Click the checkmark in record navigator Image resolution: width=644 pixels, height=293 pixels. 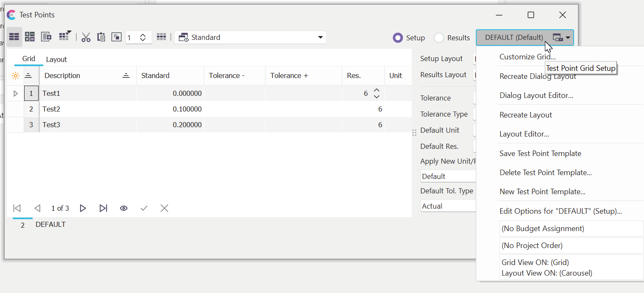[144, 208]
